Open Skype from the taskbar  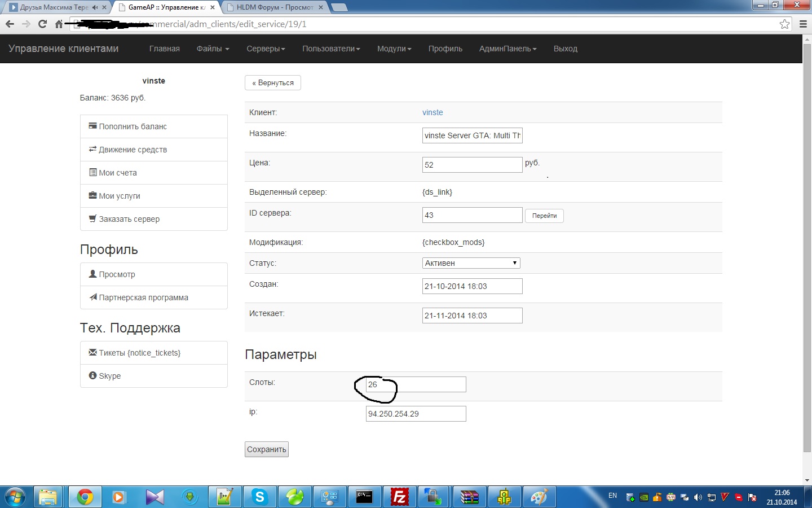pos(259,497)
